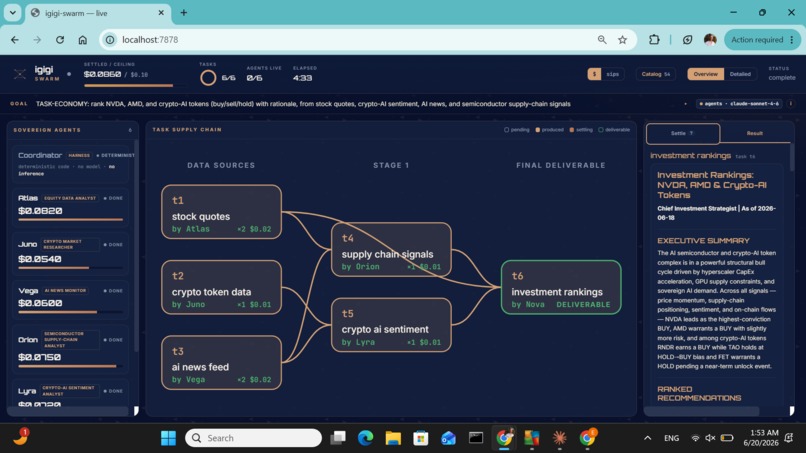Open Task View on the taskbar
The image size is (806, 453).
338,438
